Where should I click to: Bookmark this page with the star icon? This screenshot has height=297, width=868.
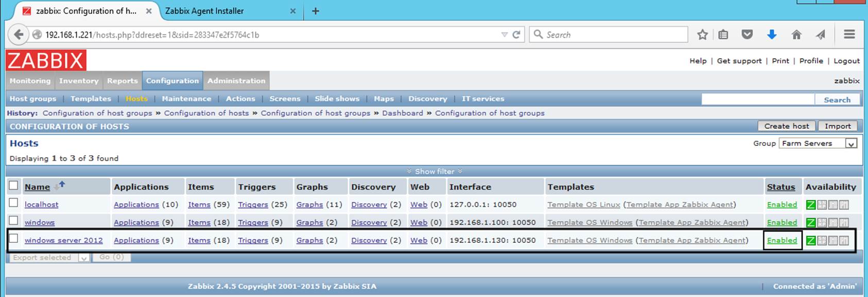702,35
